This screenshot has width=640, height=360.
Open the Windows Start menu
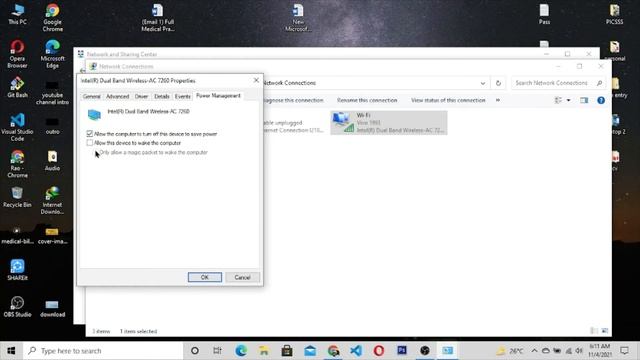click(x=11, y=351)
